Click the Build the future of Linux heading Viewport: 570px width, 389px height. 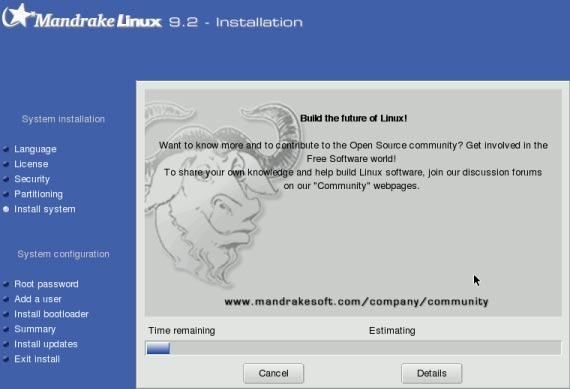[353, 119]
